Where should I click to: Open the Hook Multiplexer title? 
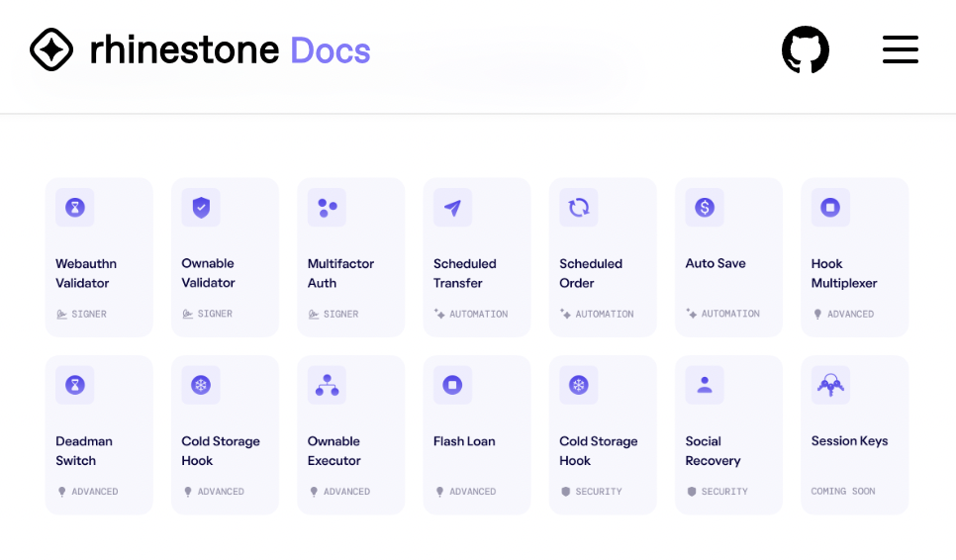(x=844, y=273)
